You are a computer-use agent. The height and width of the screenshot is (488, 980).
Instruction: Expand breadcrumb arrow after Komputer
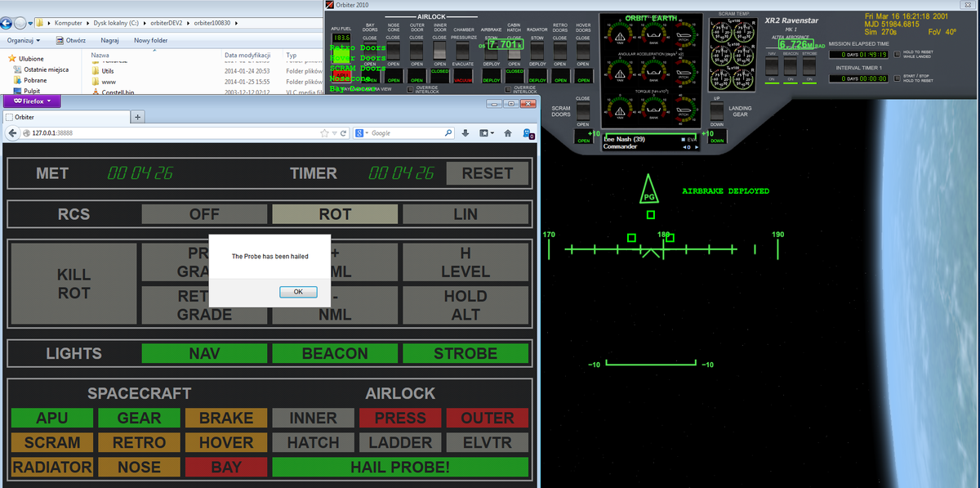click(x=87, y=23)
